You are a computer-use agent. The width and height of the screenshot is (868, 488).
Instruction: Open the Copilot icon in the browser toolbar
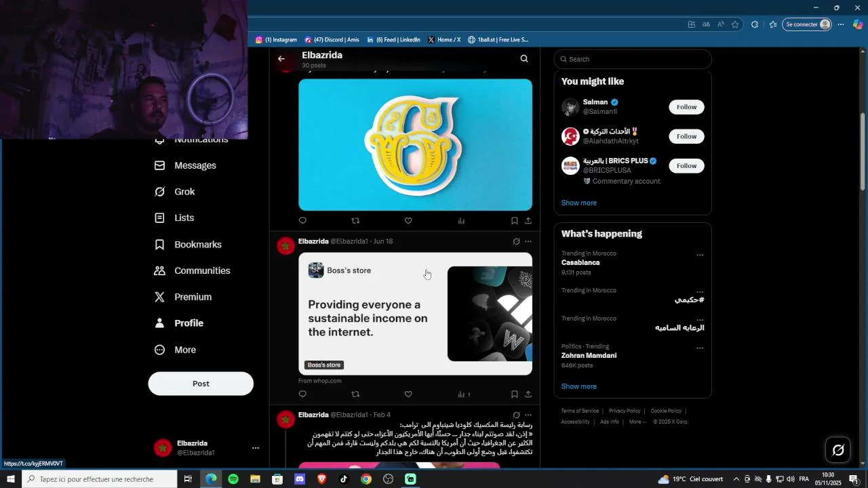point(858,24)
